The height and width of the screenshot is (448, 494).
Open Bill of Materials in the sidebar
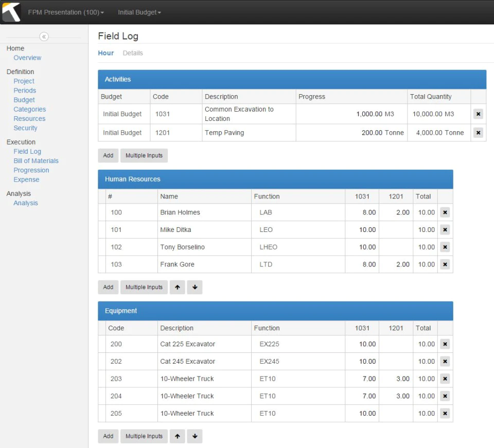point(36,161)
